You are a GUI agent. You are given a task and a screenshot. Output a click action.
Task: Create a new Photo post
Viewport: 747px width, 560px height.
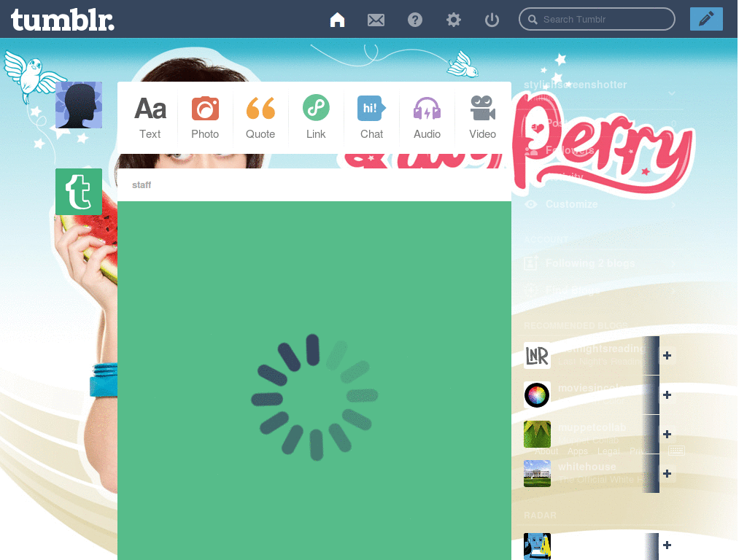205,117
